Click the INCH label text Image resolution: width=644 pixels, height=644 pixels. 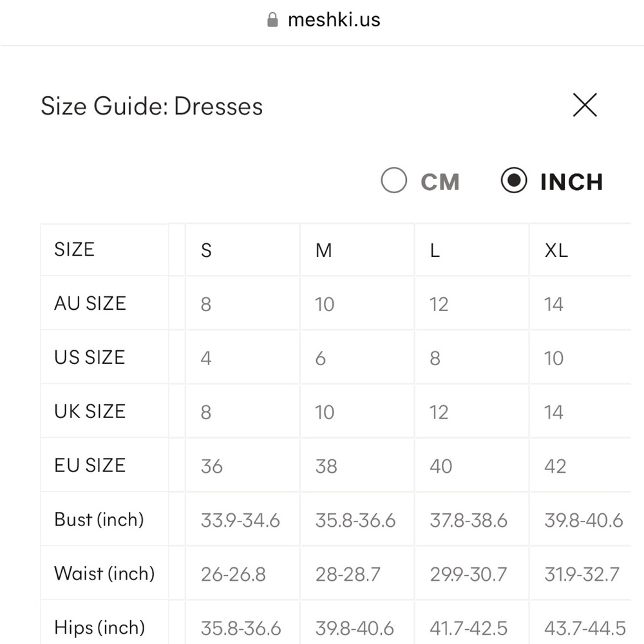pyautogui.click(x=571, y=182)
